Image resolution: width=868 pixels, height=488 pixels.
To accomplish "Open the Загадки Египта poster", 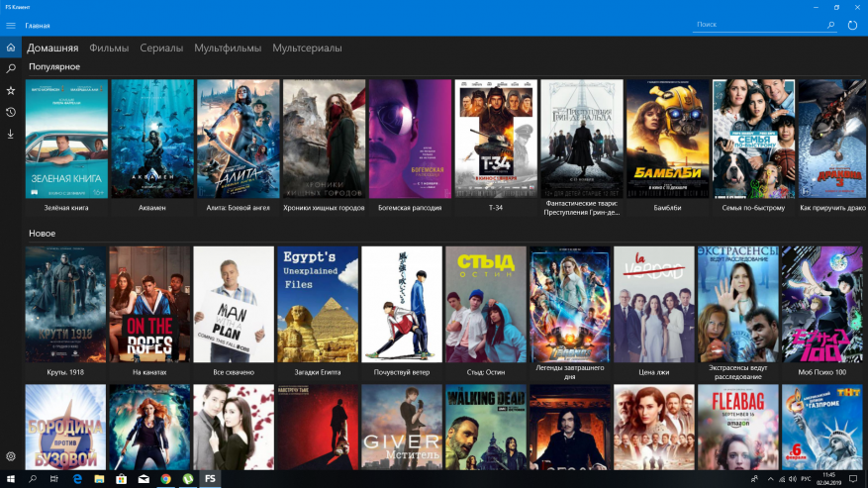I will point(318,304).
